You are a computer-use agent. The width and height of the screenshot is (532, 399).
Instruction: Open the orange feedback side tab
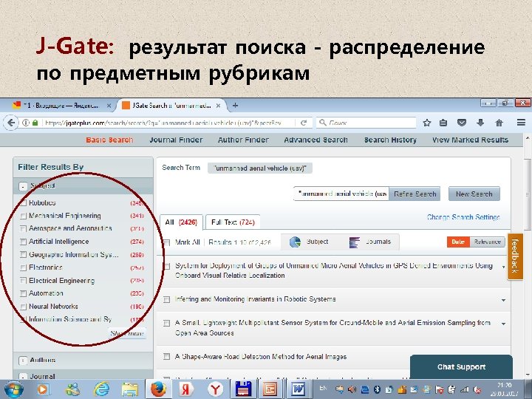pyautogui.click(x=515, y=256)
